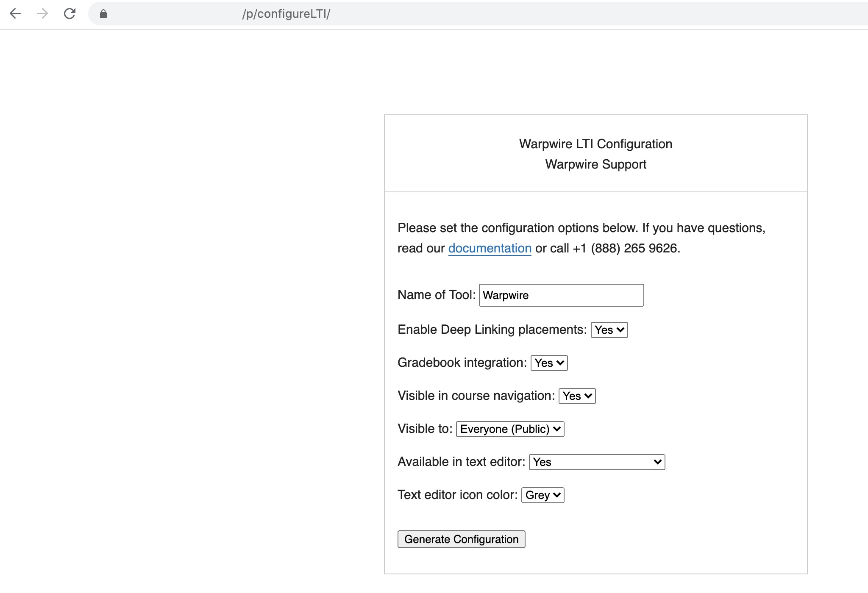Viewport: 868px width, 593px height.
Task: Open Available in text editor dropdown
Action: pyautogui.click(x=597, y=462)
